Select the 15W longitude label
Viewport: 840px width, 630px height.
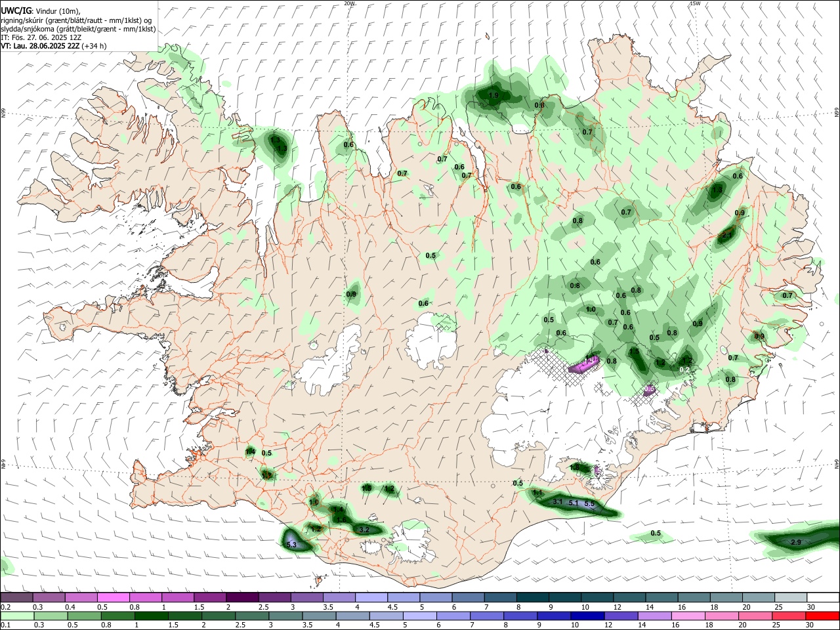tap(695, 3)
